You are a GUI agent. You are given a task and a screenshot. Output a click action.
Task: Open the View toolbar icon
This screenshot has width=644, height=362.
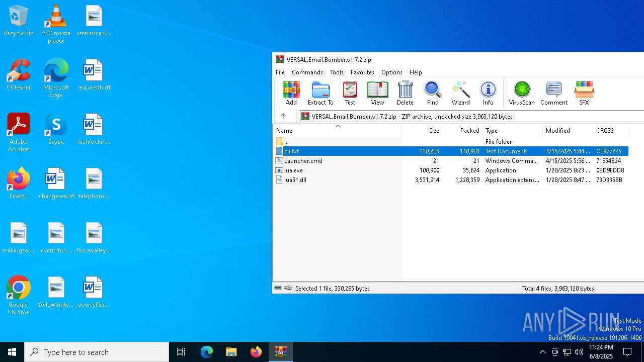(377, 93)
